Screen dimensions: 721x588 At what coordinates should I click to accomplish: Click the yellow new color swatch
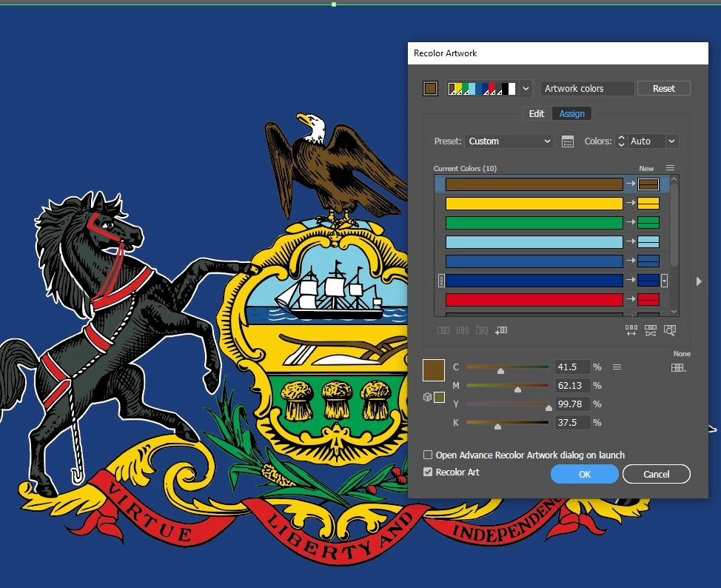pos(648,204)
